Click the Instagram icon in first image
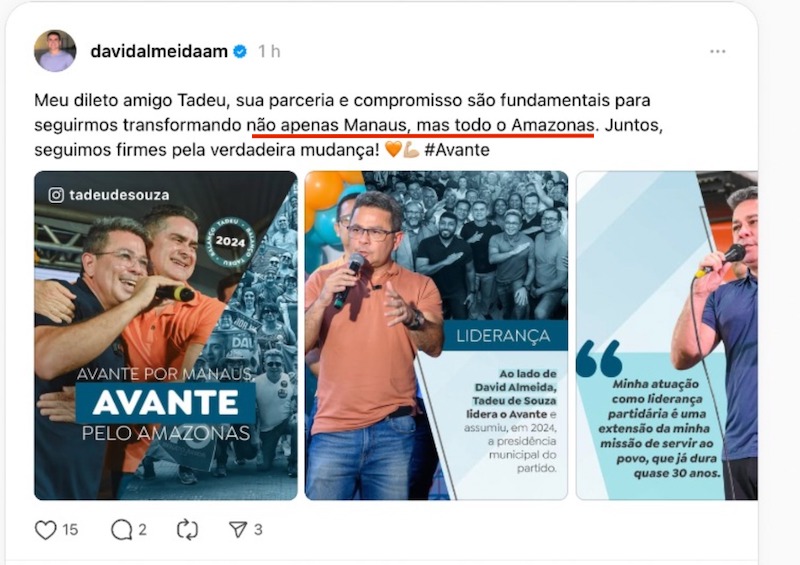 pos(56,195)
